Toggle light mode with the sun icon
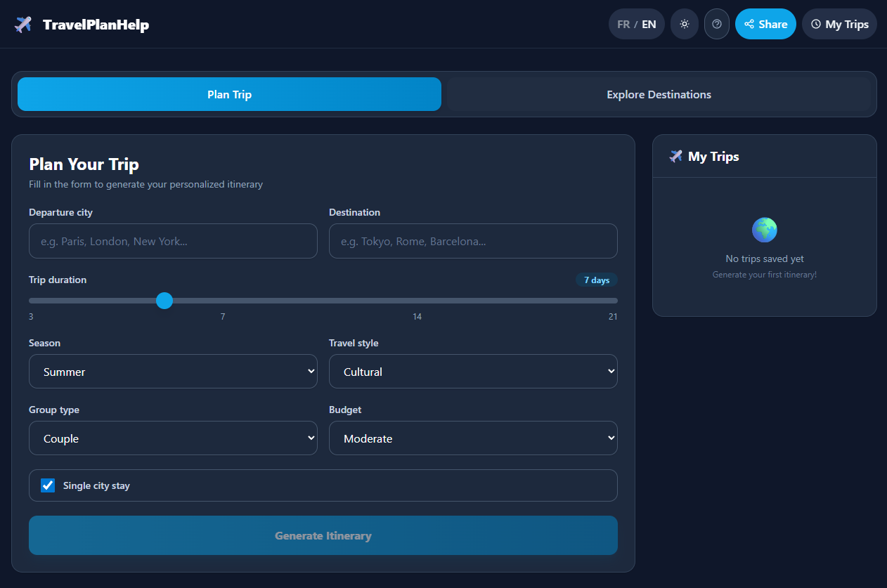Viewport: 887px width, 588px height. click(x=684, y=24)
